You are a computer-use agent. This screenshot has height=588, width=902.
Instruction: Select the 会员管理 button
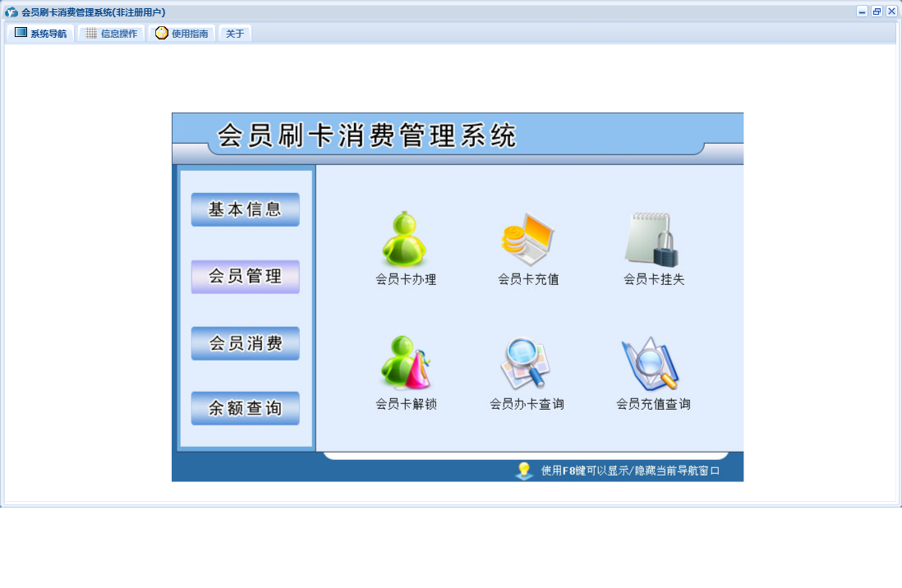coord(245,277)
